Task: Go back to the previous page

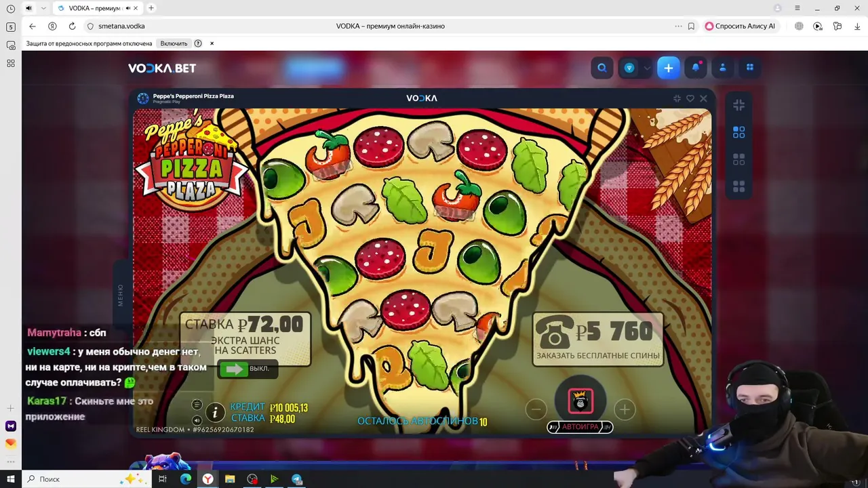Action: 32,26
